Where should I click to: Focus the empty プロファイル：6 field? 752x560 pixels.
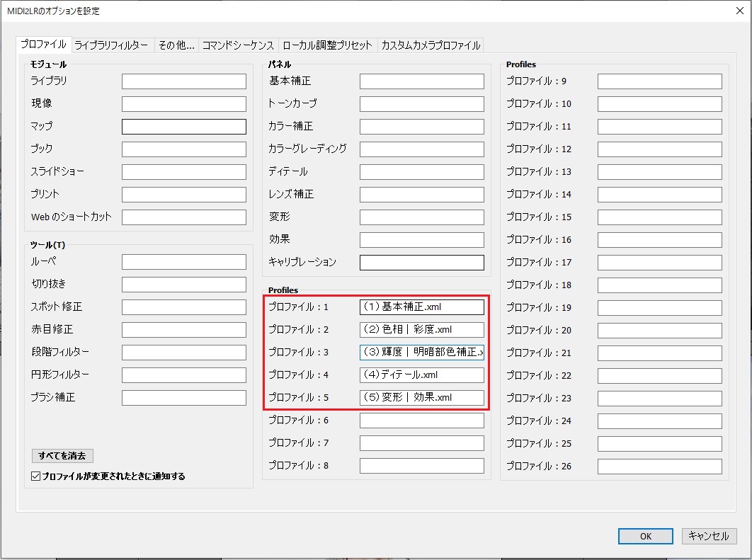(x=422, y=421)
